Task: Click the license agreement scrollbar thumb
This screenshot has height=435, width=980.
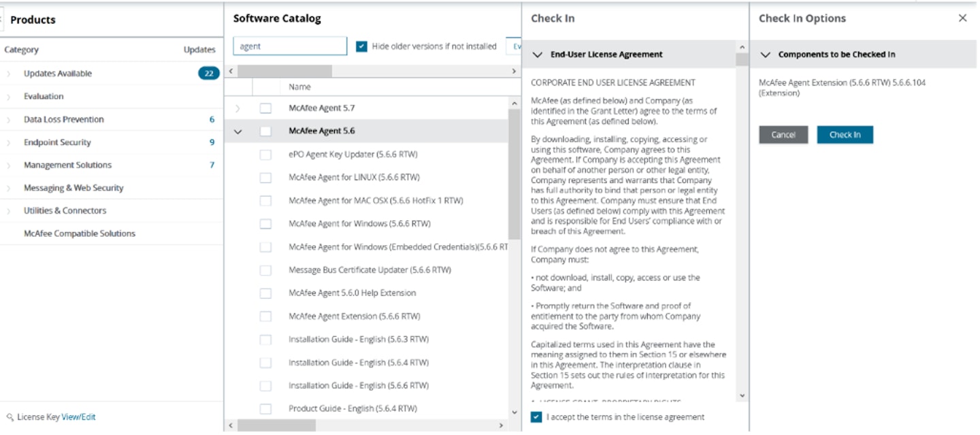Action: (x=741, y=60)
